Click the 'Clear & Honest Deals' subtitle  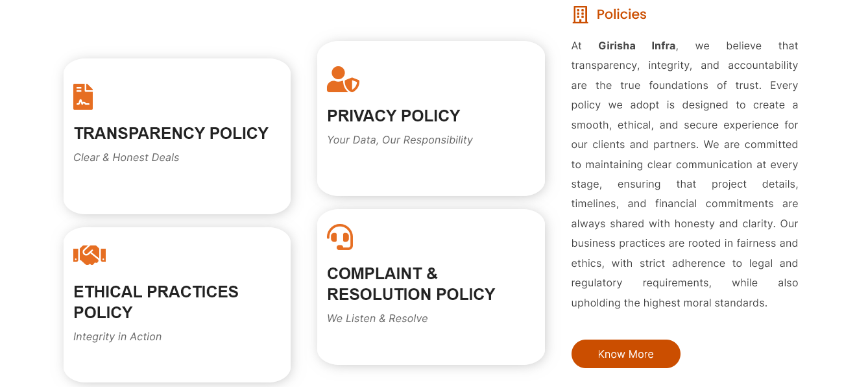pyautogui.click(x=126, y=158)
